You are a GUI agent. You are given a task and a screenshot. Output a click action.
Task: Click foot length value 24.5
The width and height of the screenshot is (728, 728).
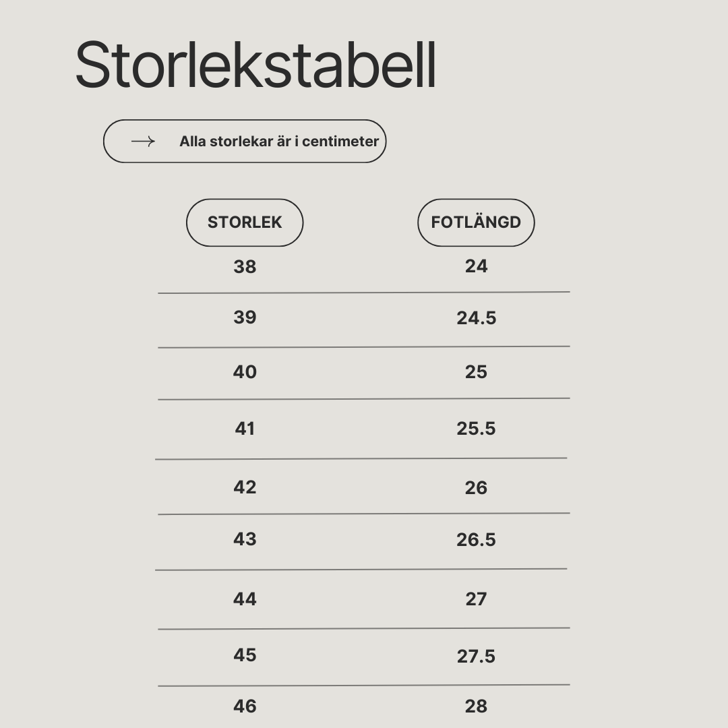point(476,318)
